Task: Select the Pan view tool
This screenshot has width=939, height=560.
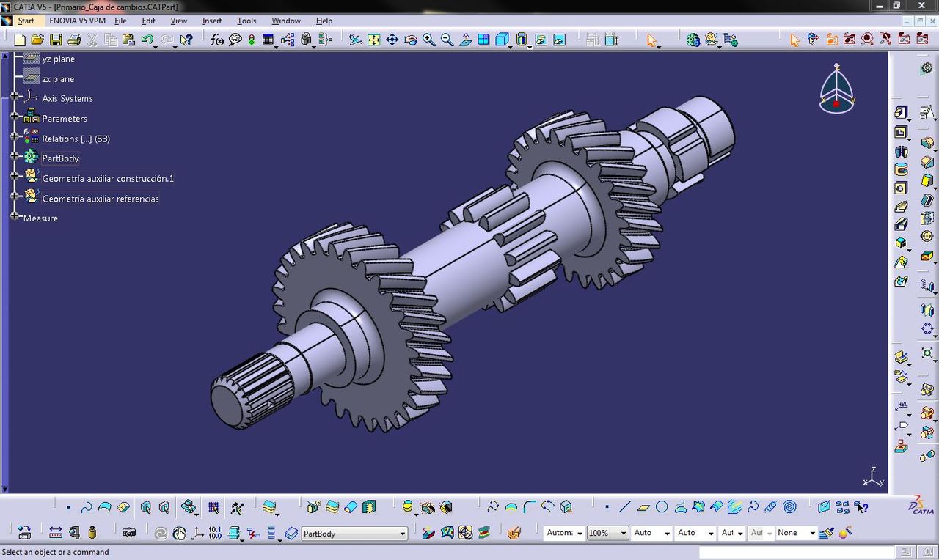Action: (392, 40)
